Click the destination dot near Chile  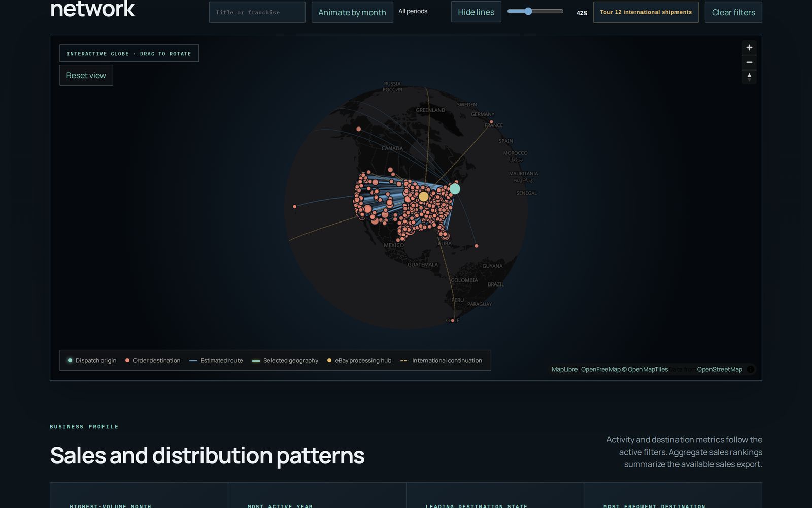pos(453,321)
